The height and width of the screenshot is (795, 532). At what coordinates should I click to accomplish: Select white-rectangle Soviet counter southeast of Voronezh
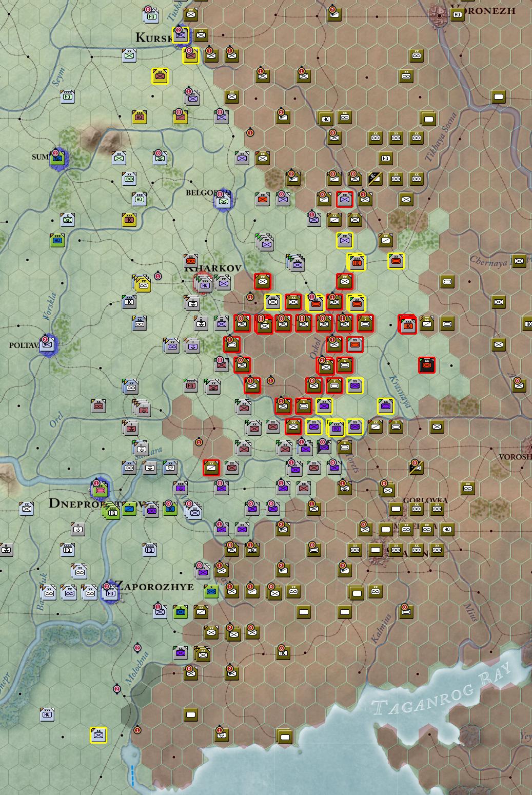(499, 96)
